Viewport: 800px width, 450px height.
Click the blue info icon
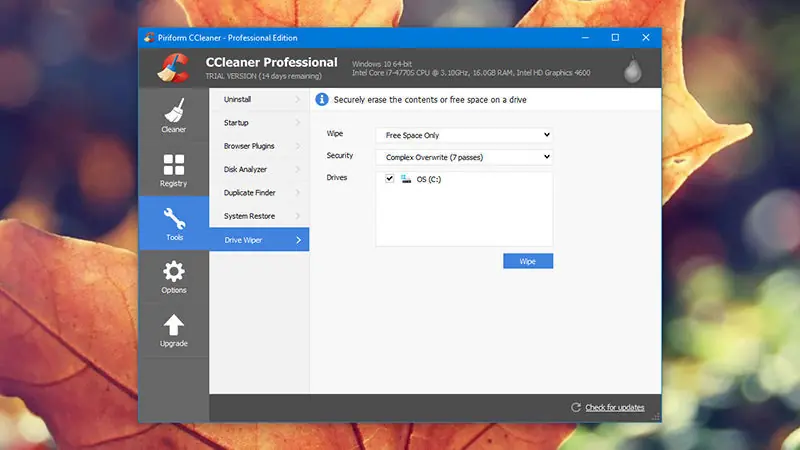click(x=321, y=99)
